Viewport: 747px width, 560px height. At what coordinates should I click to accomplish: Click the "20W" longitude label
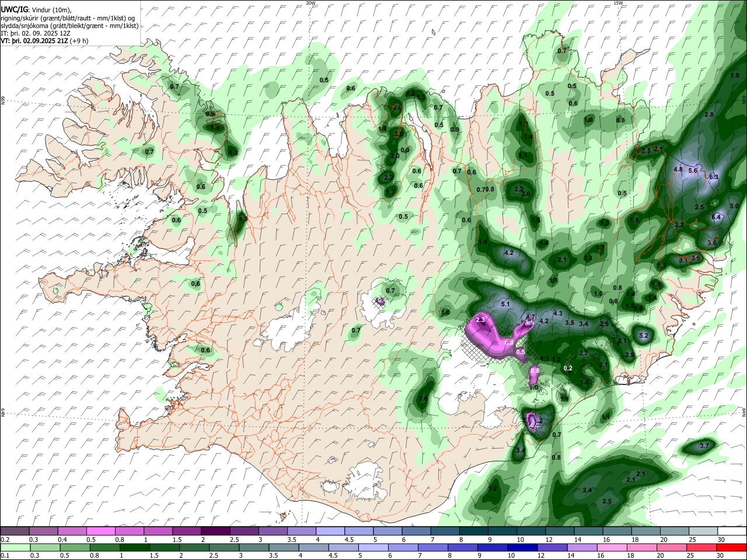(310, 3)
